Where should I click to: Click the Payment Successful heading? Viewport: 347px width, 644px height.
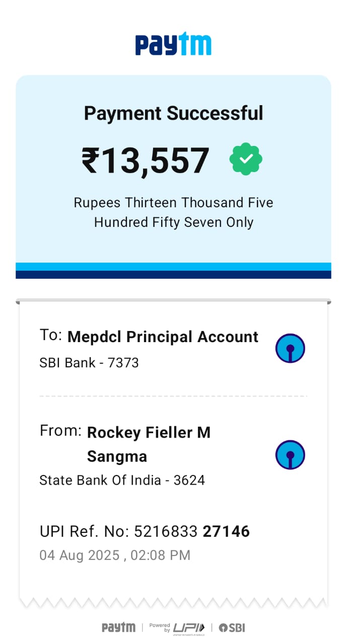[x=173, y=113]
